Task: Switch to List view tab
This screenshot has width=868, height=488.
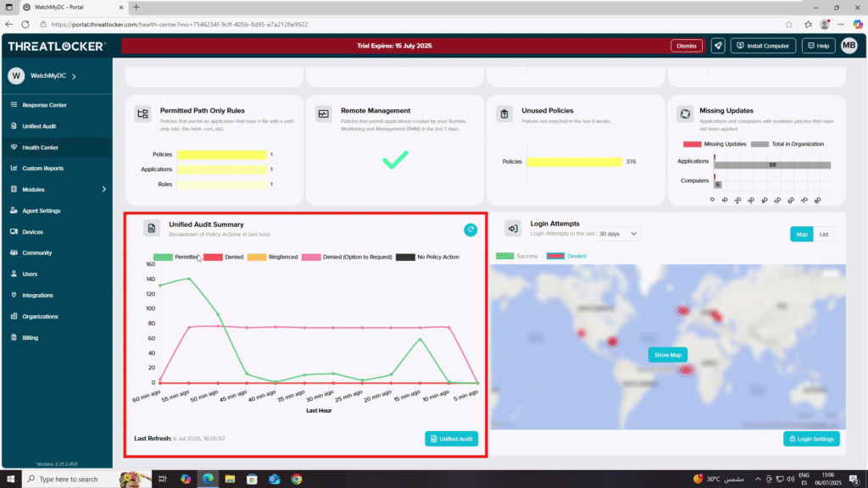Action: click(824, 234)
